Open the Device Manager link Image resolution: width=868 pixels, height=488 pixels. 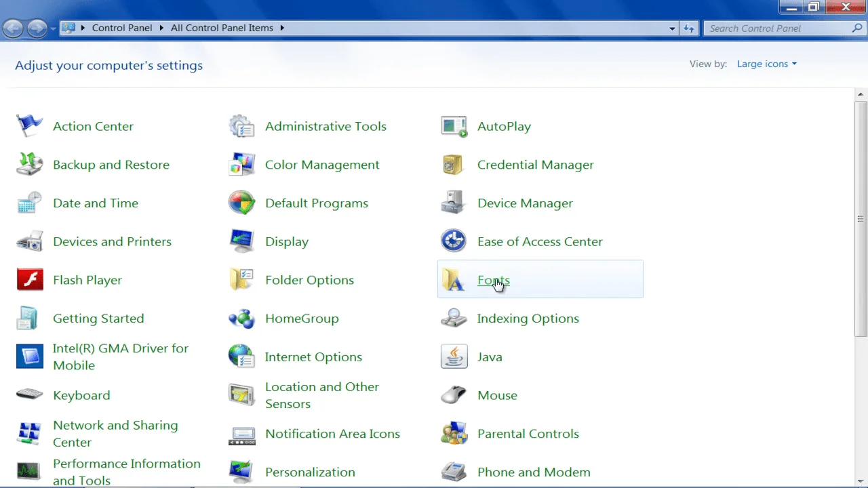[525, 203]
